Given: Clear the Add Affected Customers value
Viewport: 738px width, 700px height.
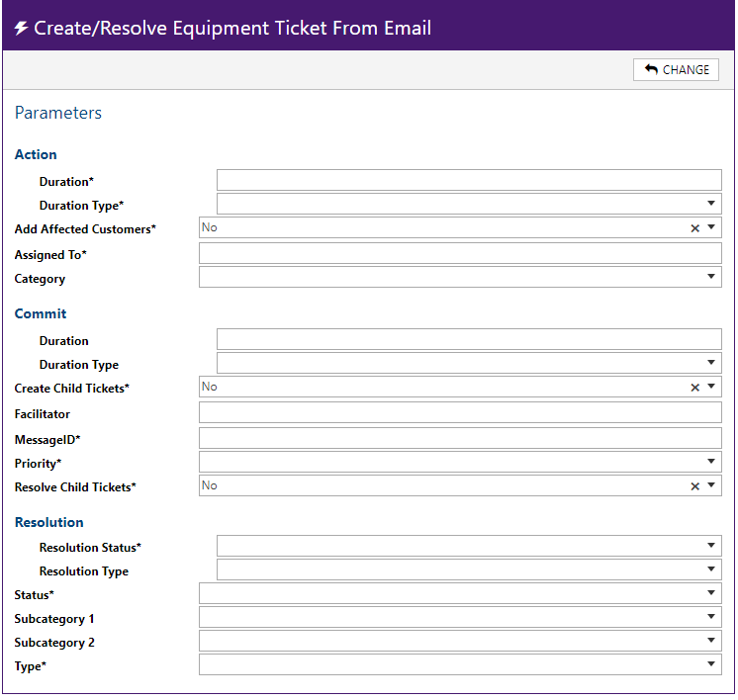Looking at the screenshot, I should pos(694,228).
